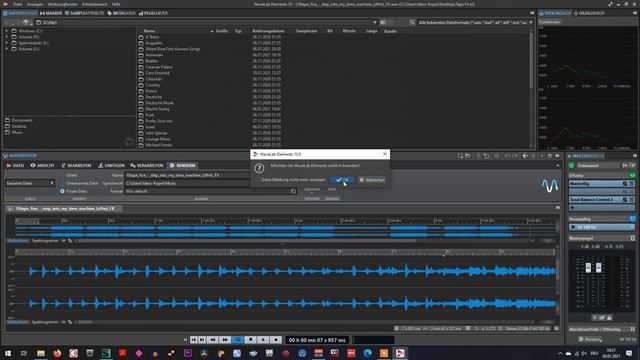Image resolution: width=640 pixels, height=360 pixels.
Task: Select the 'Deutsche Musik' folder row
Action: [160, 103]
